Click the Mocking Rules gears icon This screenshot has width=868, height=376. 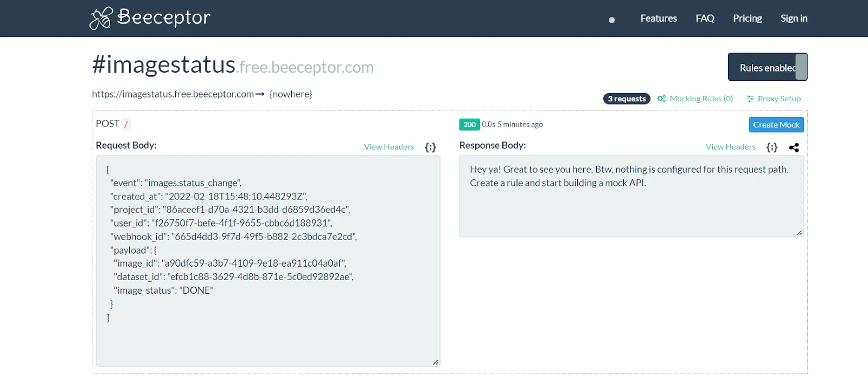pos(661,99)
